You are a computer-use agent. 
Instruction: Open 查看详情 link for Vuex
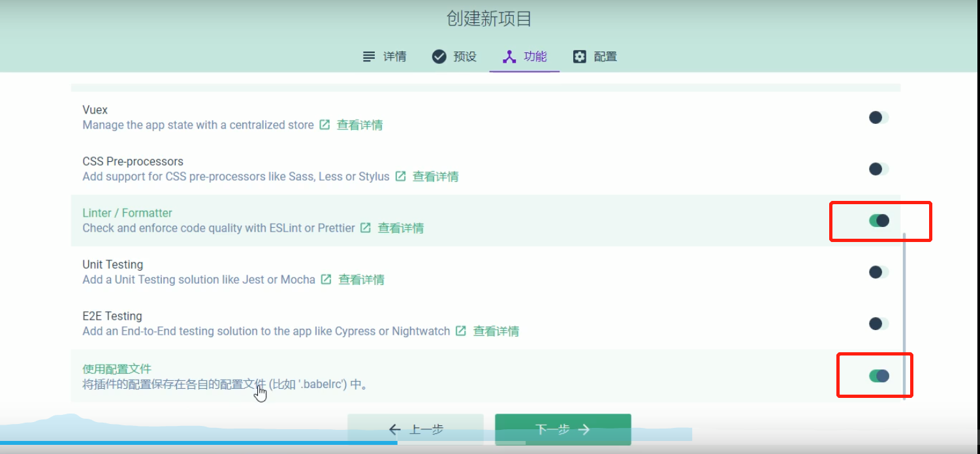pos(360,125)
